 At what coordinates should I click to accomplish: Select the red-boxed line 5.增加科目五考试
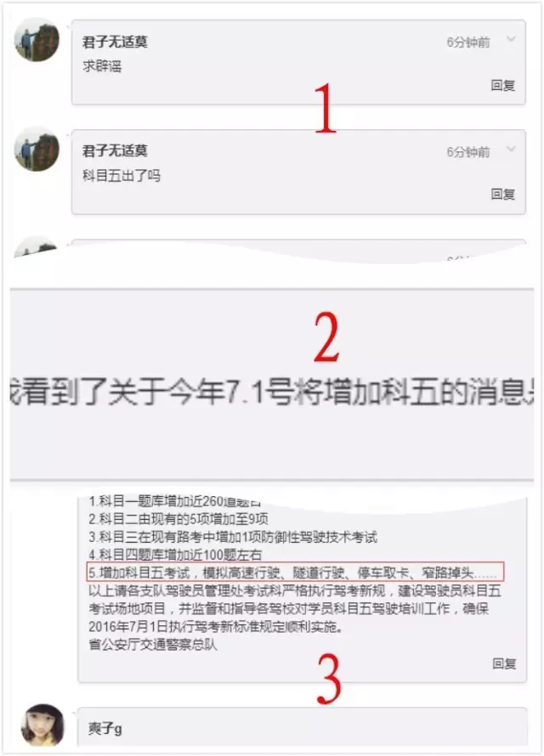[295, 572]
